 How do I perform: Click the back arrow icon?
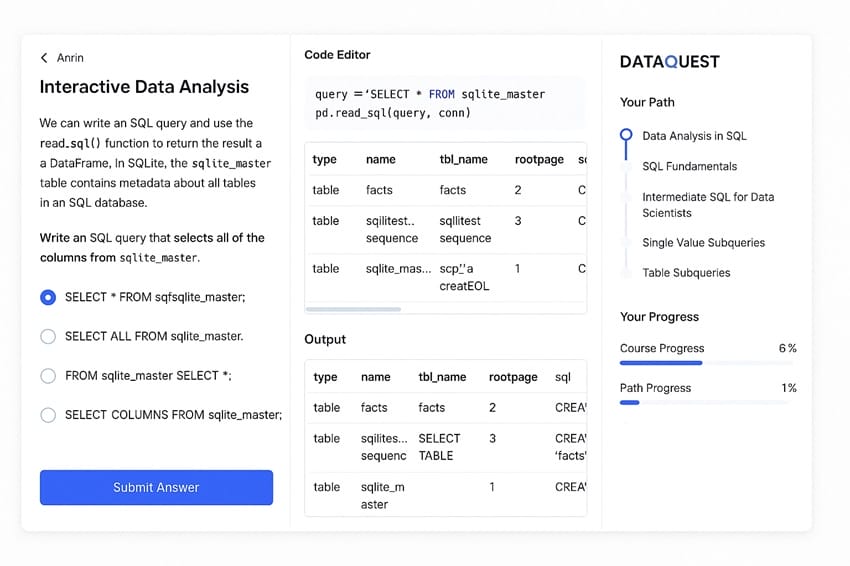tap(44, 58)
